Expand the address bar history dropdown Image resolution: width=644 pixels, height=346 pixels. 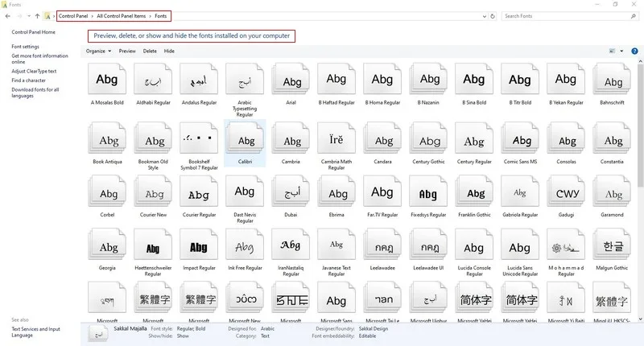click(x=485, y=16)
